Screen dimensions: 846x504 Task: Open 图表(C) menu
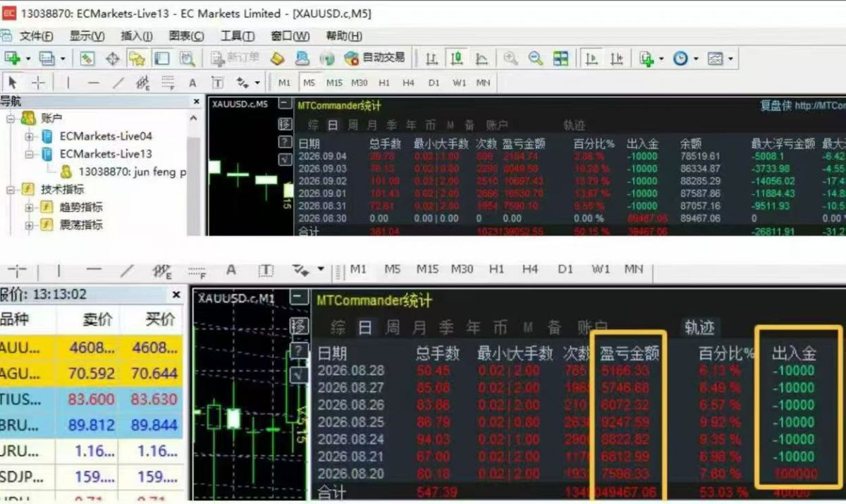coord(187,36)
